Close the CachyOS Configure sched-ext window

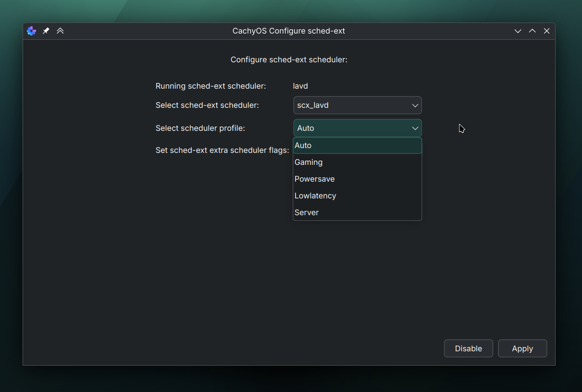pyautogui.click(x=546, y=31)
